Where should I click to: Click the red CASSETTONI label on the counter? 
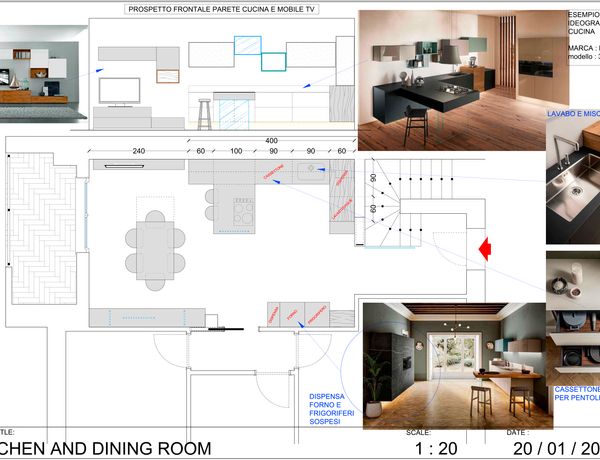pyautogui.click(x=275, y=171)
